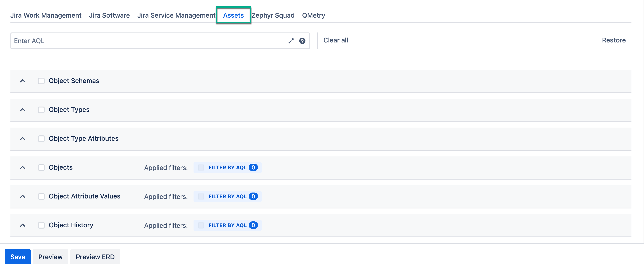Select the Objects checkbox

tap(41, 167)
